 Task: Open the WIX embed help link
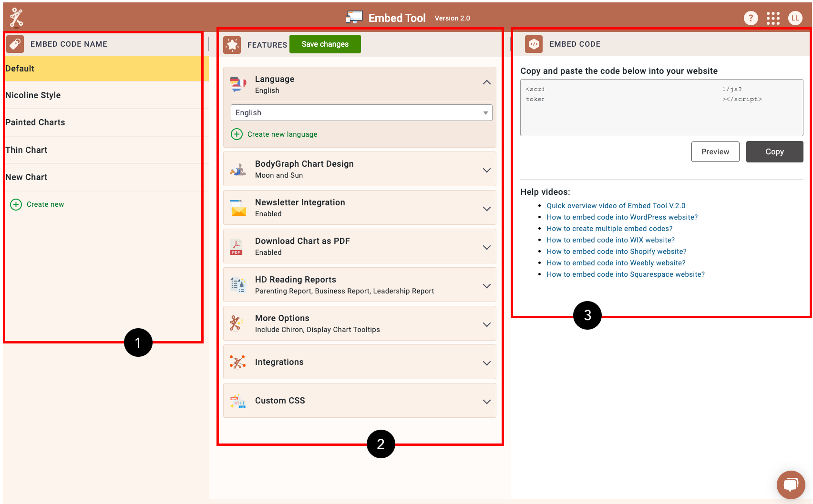(x=610, y=240)
